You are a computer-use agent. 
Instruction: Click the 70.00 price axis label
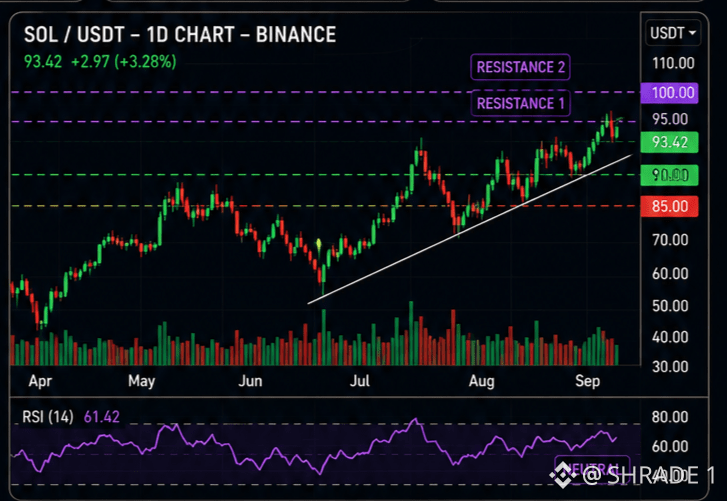[x=670, y=240]
